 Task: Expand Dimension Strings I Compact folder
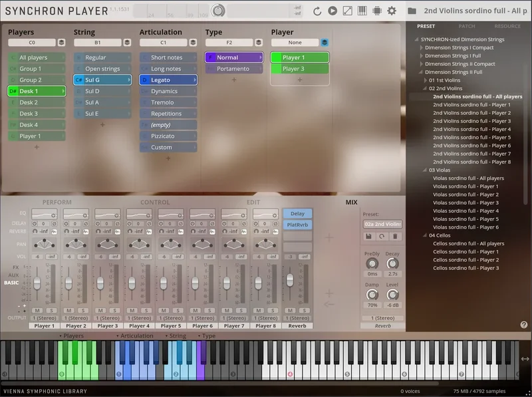coord(422,47)
